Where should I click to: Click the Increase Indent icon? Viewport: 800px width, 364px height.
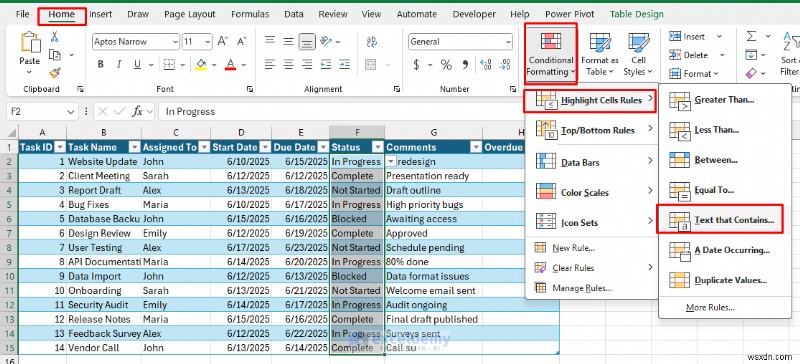[x=345, y=65]
